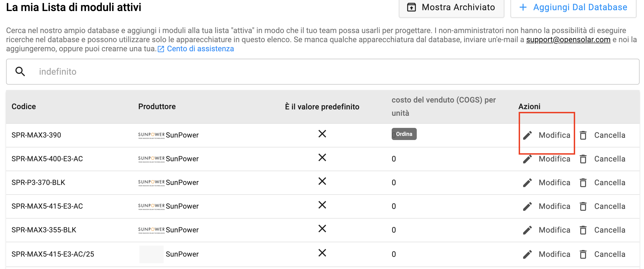Click the plus icon of Aggiungi Dal Database
644x269 pixels.
(523, 7)
